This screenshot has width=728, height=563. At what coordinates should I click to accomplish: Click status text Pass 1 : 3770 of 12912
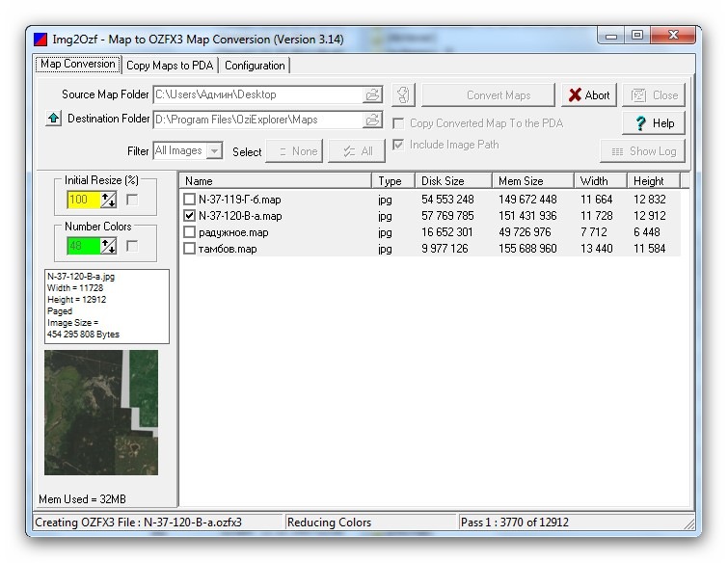pos(515,523)
